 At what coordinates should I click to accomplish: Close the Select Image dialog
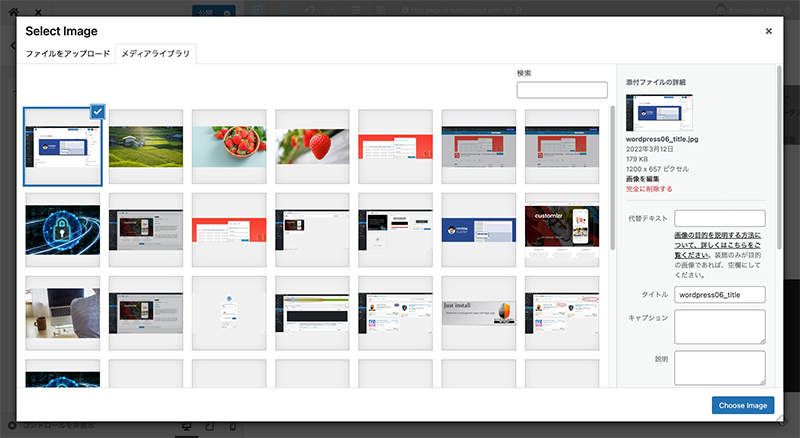tap(768, 31)
